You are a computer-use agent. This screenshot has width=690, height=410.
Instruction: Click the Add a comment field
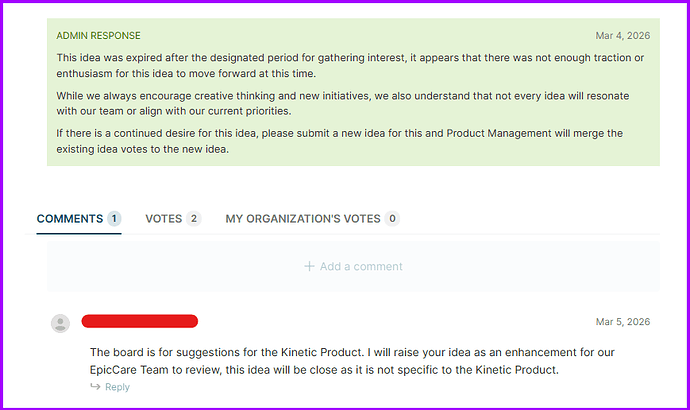pyautogui.click(x=353, y=266)
